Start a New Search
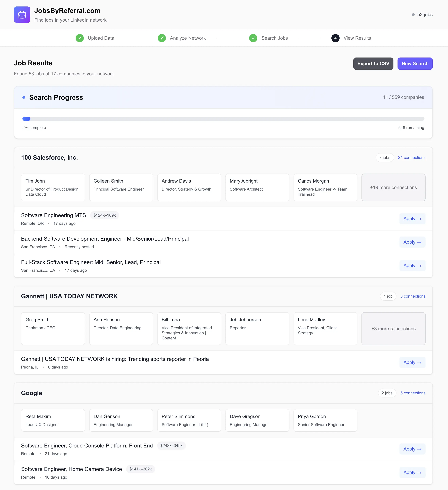Screen dimensions: 448x490 pyautogui.click(x=415, y=64)
